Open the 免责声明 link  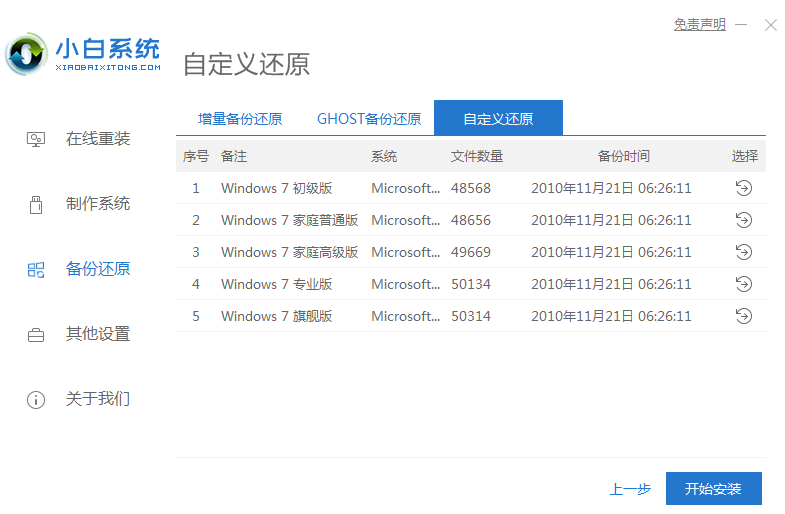point(700,24)
